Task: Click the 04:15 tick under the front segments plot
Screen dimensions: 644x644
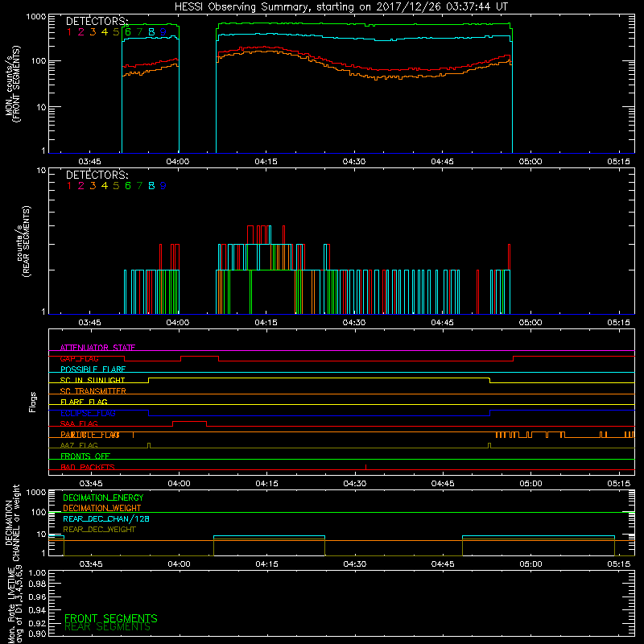Action: [x=266, y=162]
